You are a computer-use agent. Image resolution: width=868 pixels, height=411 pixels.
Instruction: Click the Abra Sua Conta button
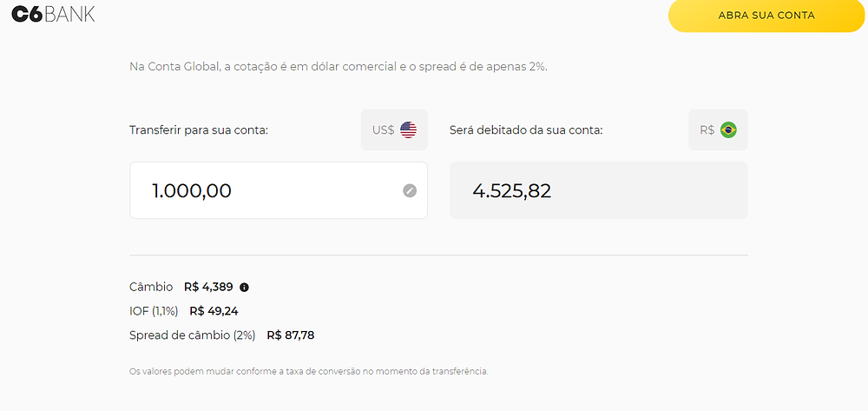[x=766, y=16]
